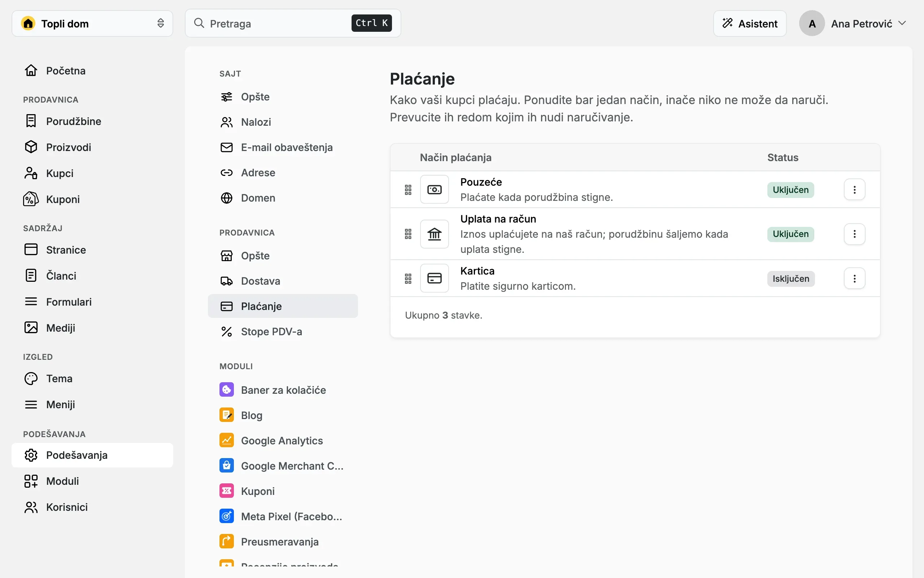Open the Uplata na račun options menu
Image resolution: width=924 pixels, height=578 pixels.
click(x=854, y=234)
